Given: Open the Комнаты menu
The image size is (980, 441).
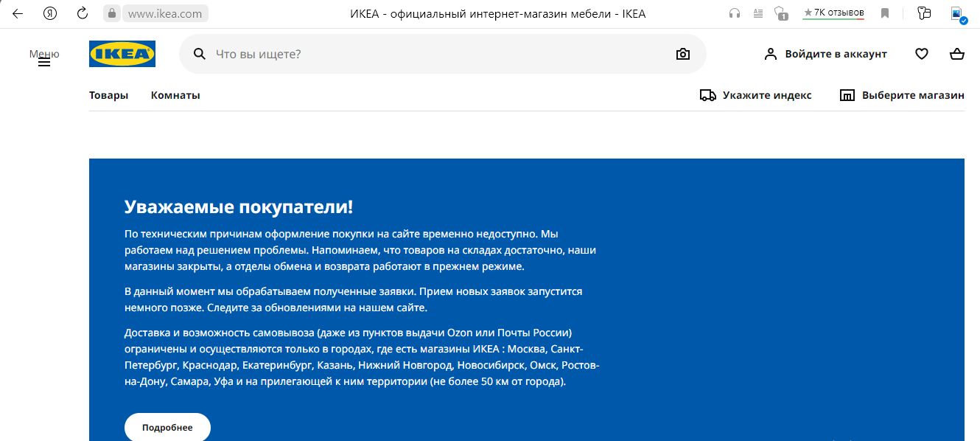Looking at the screenshot, I should click(175, 95).
